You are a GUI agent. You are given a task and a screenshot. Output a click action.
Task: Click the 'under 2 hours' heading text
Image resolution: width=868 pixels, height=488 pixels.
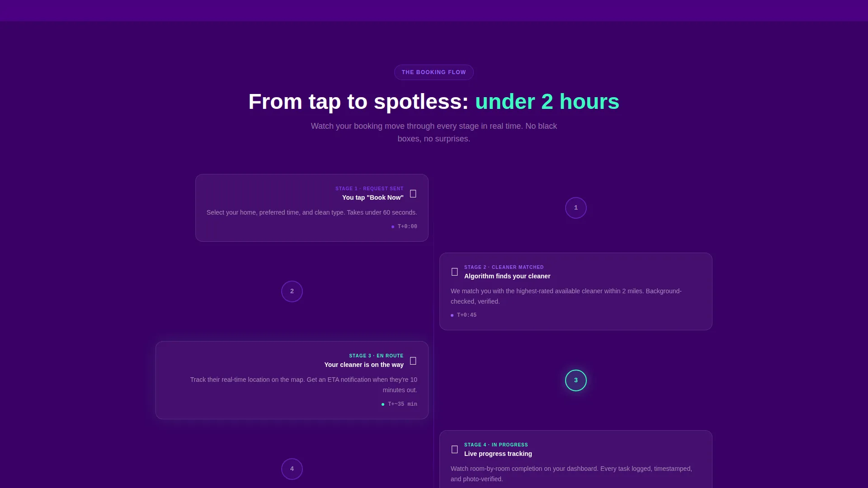[547, 102]
